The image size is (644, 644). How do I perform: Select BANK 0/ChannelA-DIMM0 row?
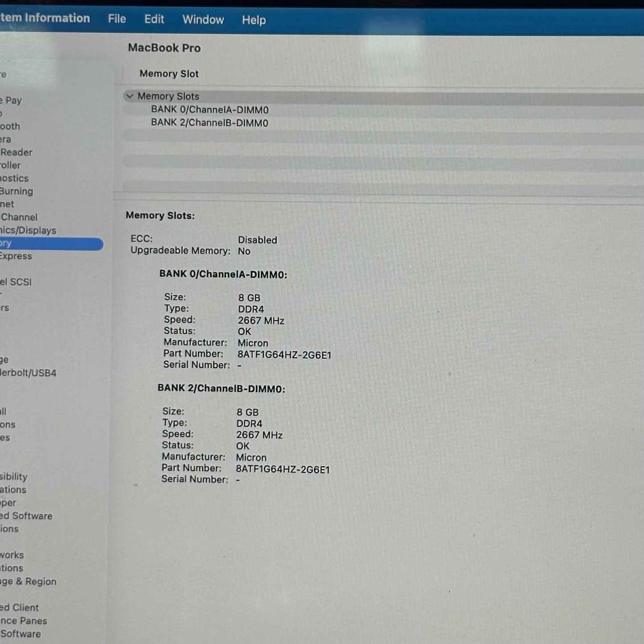coord(383,110)
